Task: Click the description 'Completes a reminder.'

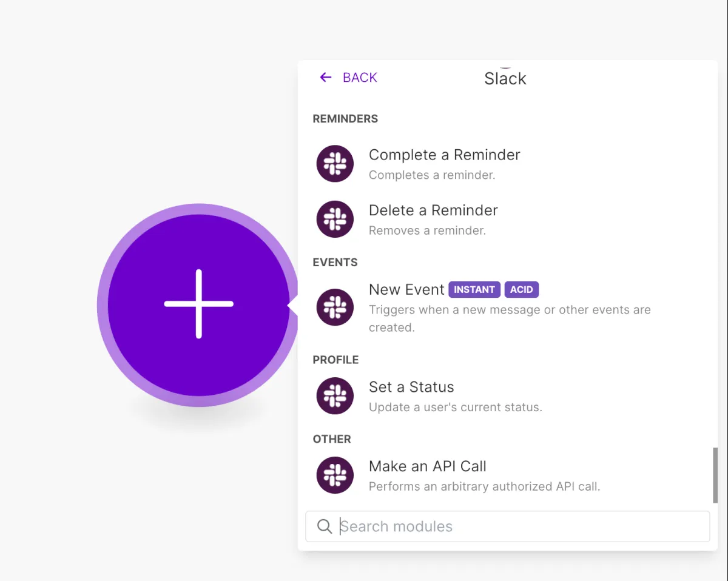Action: pyautogui.click(x=432, y=175)
